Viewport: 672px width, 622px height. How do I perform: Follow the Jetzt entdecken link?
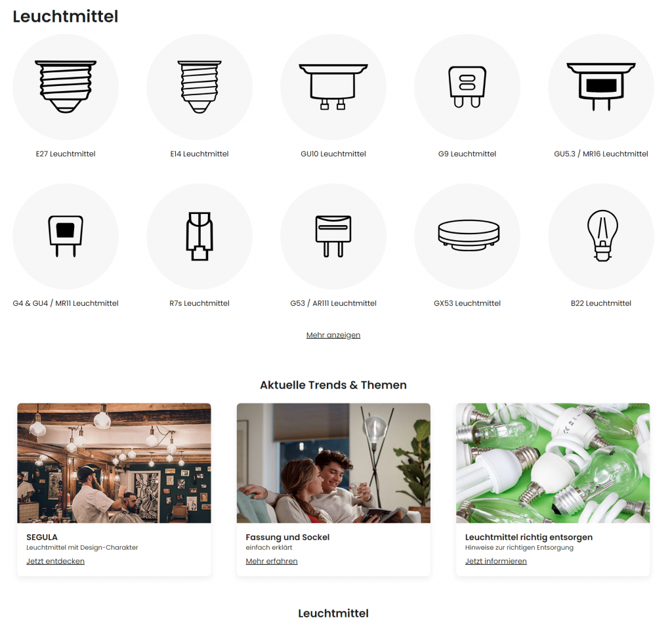pyautogui.click(x=55, y=561)
